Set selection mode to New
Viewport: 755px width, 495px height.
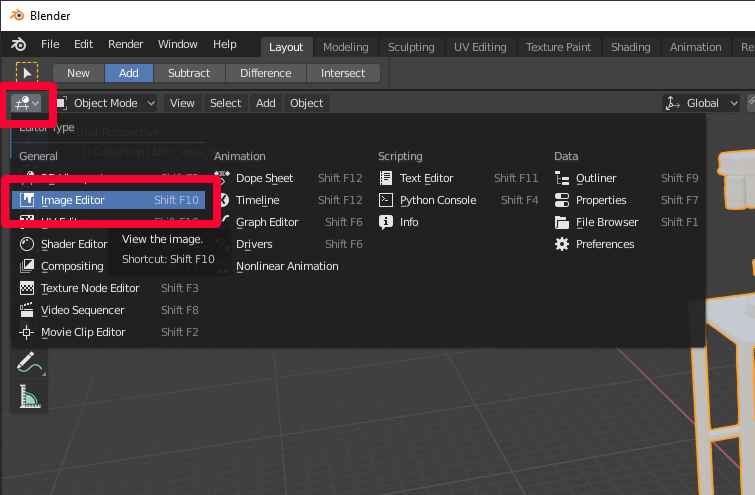(78, 73)
